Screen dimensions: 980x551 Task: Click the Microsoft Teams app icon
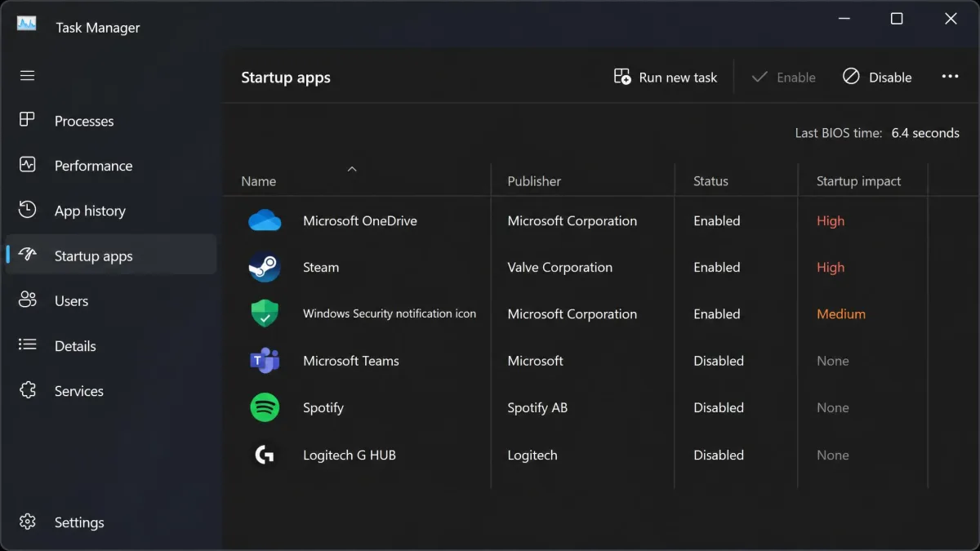pos(265,361)
